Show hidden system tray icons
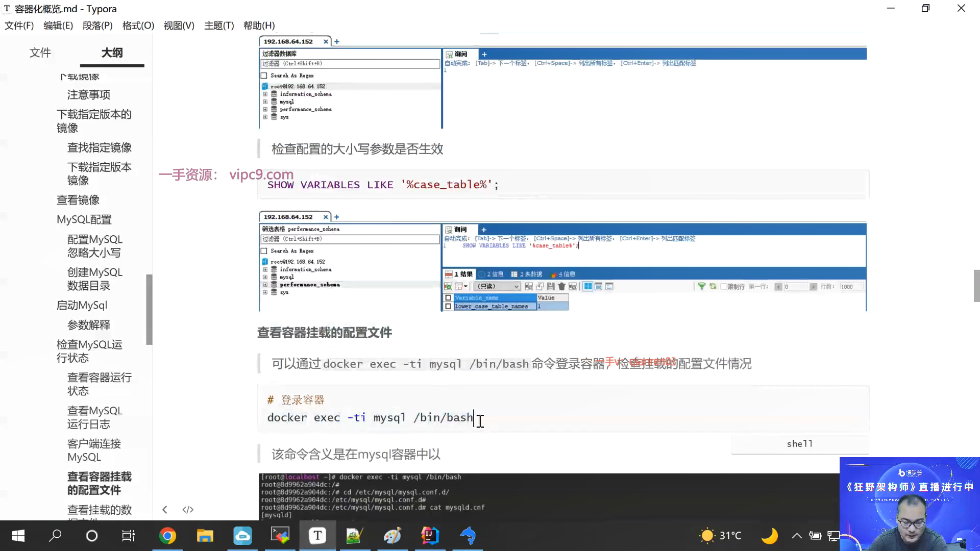The image size is (980, 551). pyautogui.click(x=796, y=536)
